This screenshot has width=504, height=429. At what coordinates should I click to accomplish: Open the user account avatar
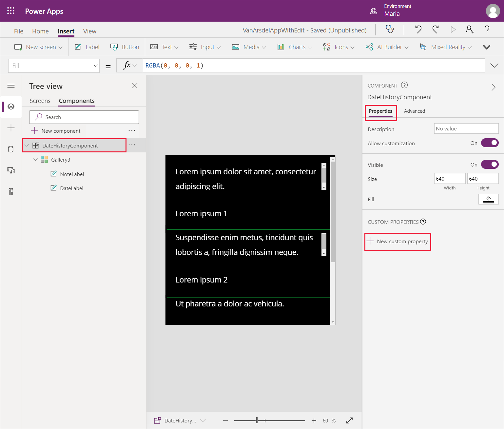pos(493,11)
